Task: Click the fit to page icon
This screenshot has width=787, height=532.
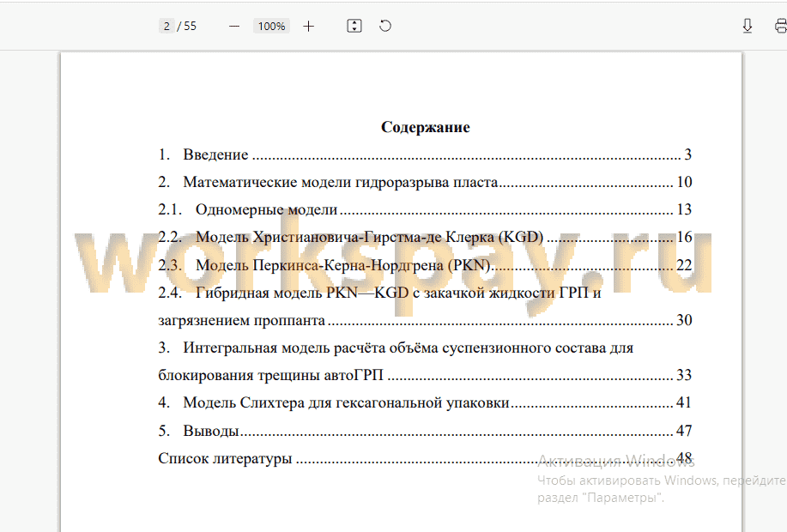Action: pyautogui.click(x=354, y=26)
